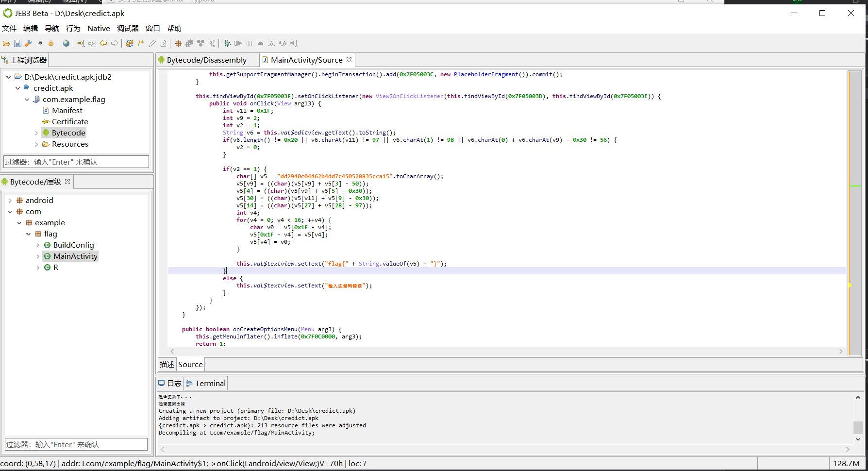The image size is (868, 471).
Task: Select the Manifest item in project tree
Action: (x=67, y=111)
